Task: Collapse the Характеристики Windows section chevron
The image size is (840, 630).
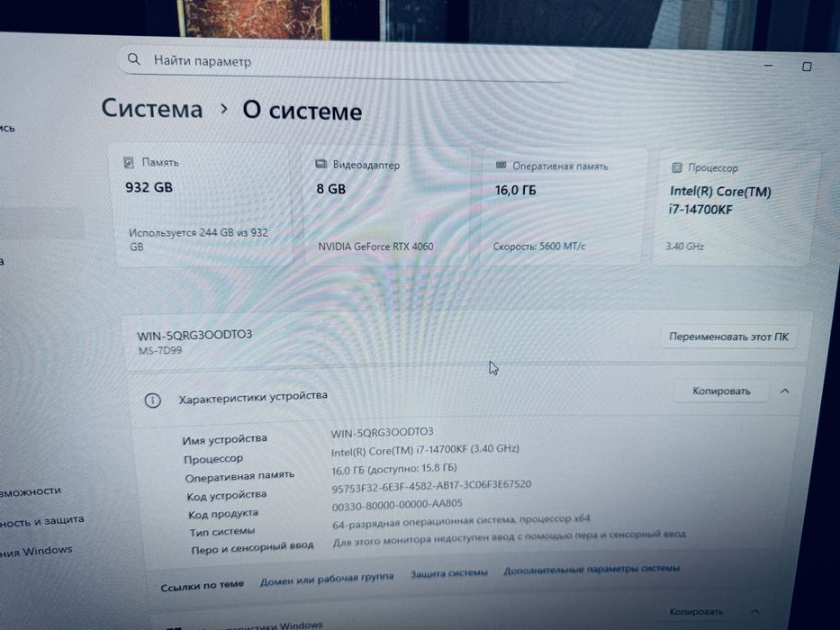Action: [x=754, y=611]
